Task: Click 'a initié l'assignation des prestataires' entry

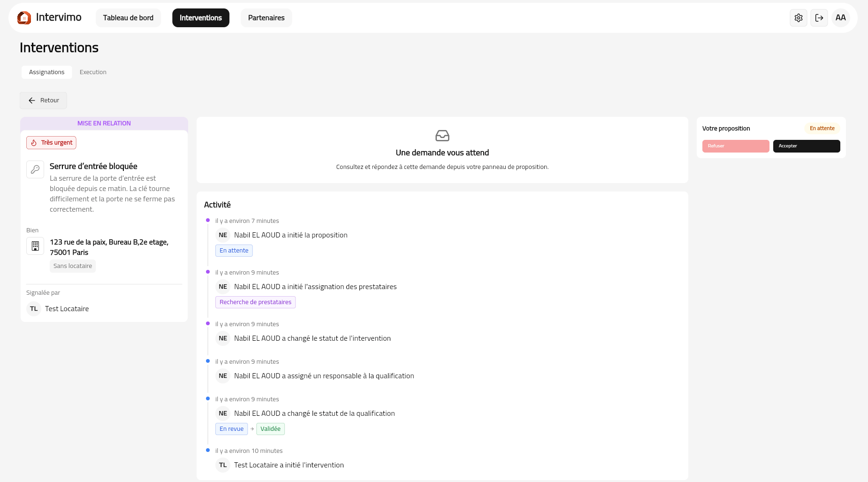Action: click(x=315, y=287)
